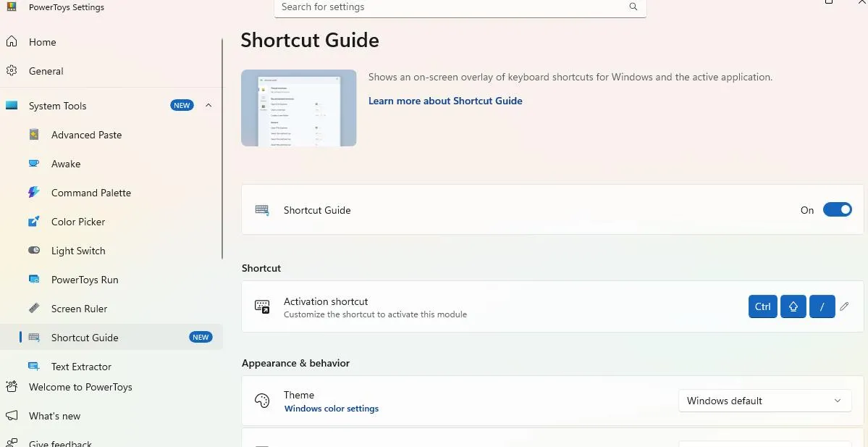Click the Theme palette icon
The image size is (868, 447).
(262, 401)
